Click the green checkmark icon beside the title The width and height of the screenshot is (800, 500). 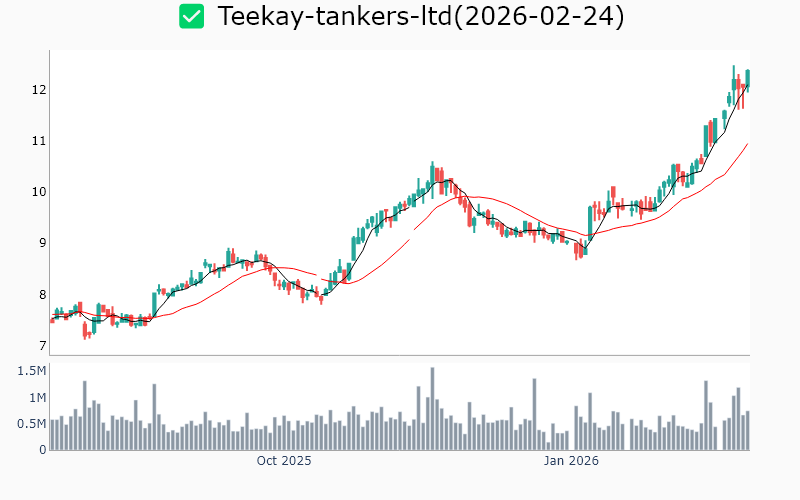pos(191,17)
